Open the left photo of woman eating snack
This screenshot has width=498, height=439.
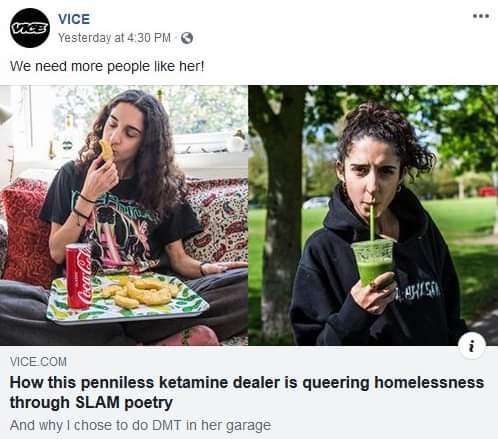pyautogui.click(x=124, y=215)
